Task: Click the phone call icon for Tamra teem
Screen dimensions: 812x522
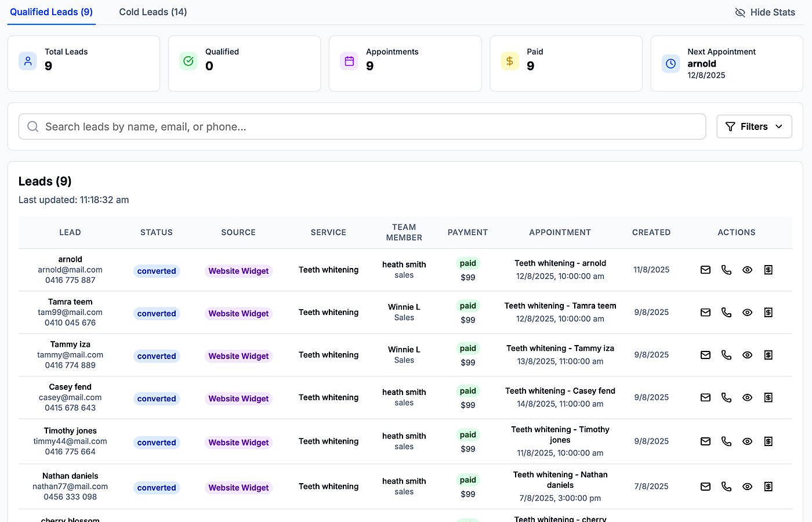Action: point(726,312)
